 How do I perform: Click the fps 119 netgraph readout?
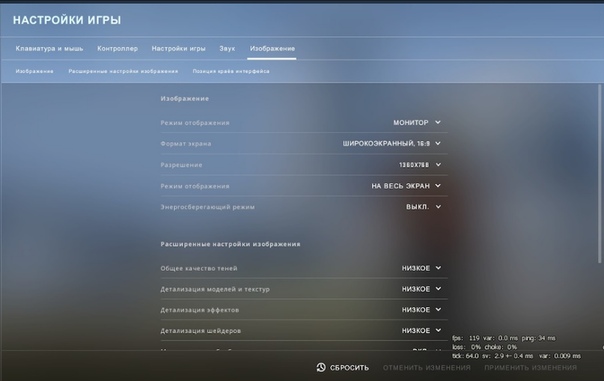pyautogui.click(x=504, y=338)
